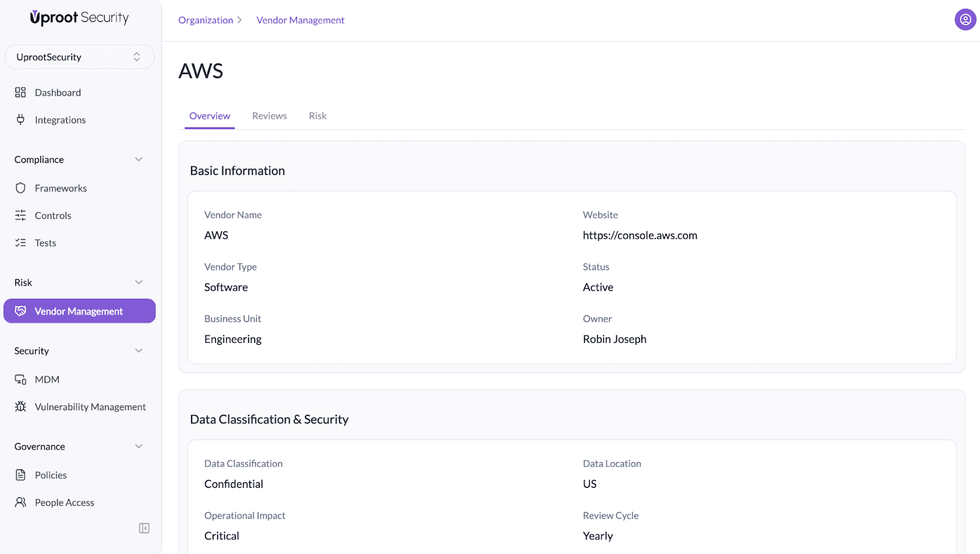Click the Integrations plug icon

point(20,120)
